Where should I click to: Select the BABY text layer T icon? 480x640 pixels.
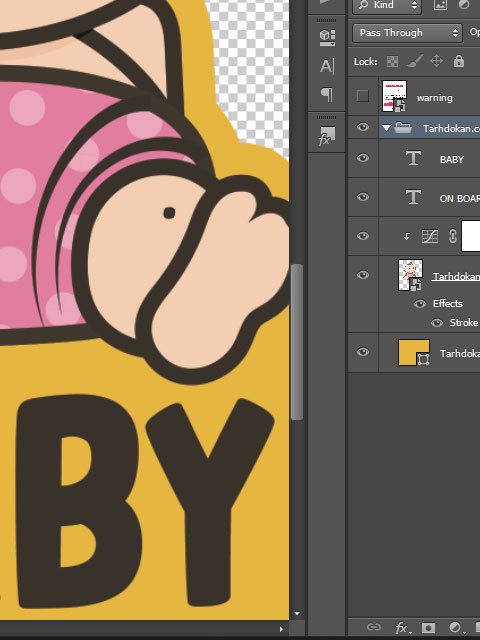coord(413,158)
